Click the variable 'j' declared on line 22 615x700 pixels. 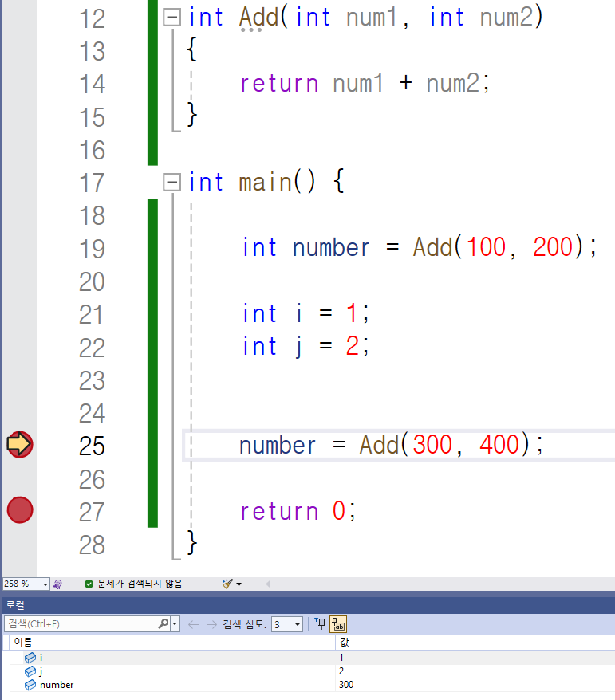[299, 348]
